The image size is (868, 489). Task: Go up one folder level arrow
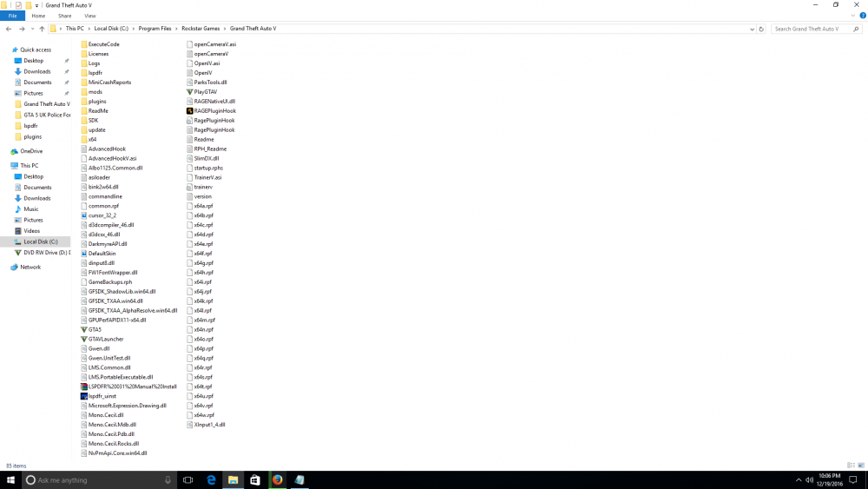click(42, 29)
